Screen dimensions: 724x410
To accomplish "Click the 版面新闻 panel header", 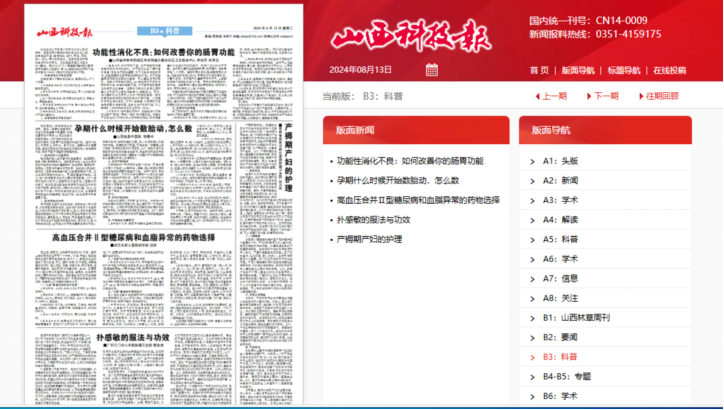I will (x=416, y=130).
